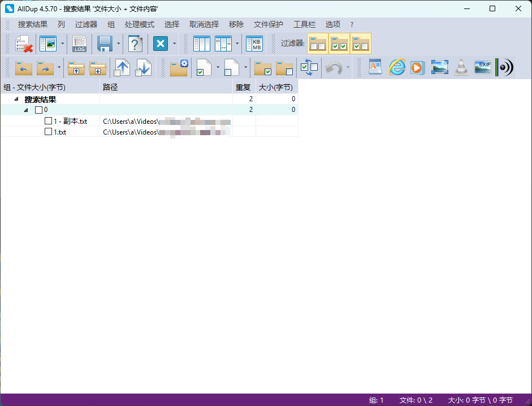The image size is (532, 406).
Task: Click the VLC traffic cone icon
Action: pos(461,67)
